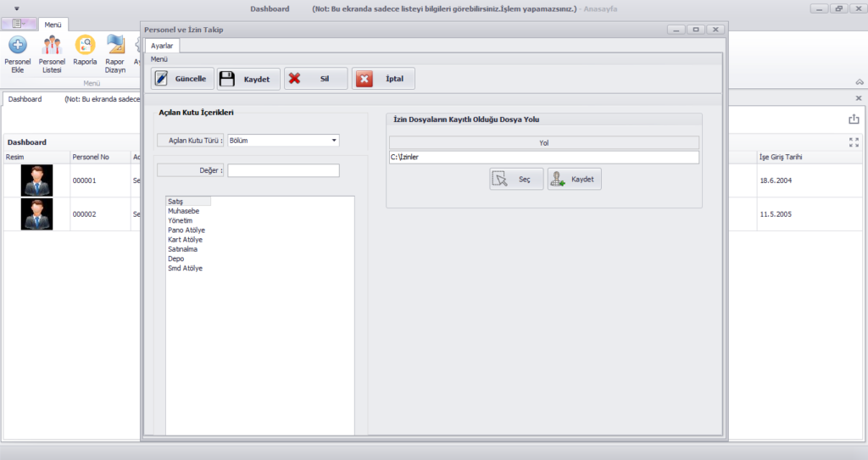Select the Menü ribbon tab

(53, 25)
